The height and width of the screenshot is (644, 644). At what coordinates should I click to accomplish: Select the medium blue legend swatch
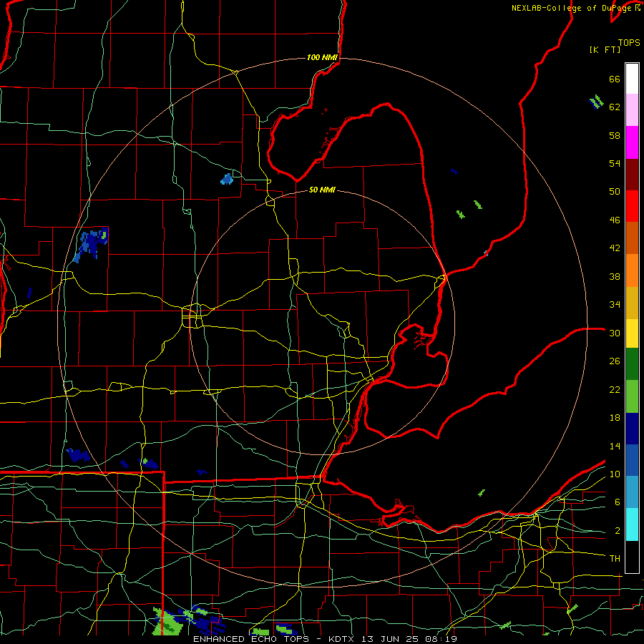(632, 460)
